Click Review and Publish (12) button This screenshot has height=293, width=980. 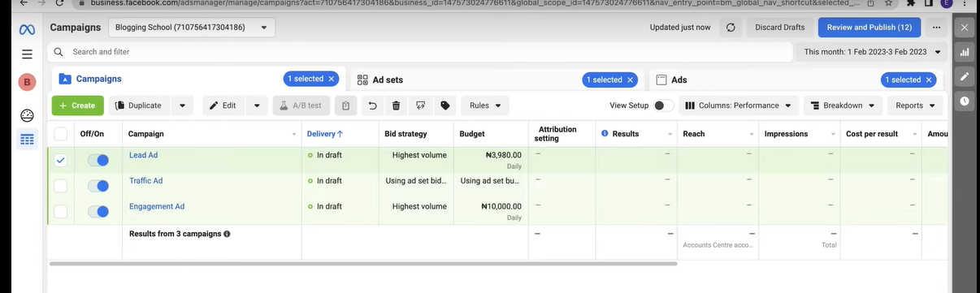click(869, 28)
